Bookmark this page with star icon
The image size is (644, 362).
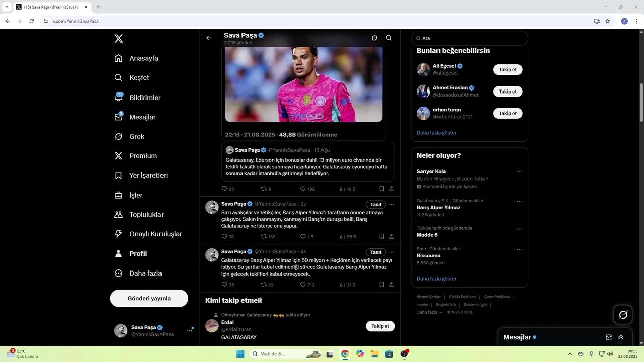pyautogui.click(x=608, y=21)
